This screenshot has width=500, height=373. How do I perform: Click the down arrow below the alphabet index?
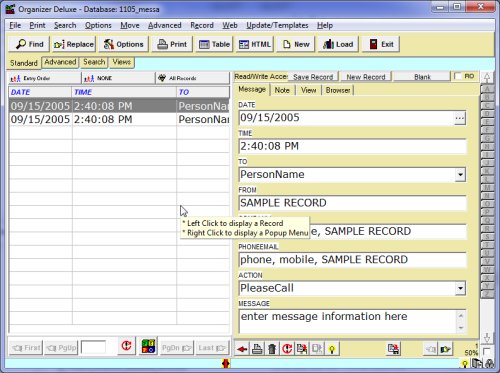[x=487, y=338]
